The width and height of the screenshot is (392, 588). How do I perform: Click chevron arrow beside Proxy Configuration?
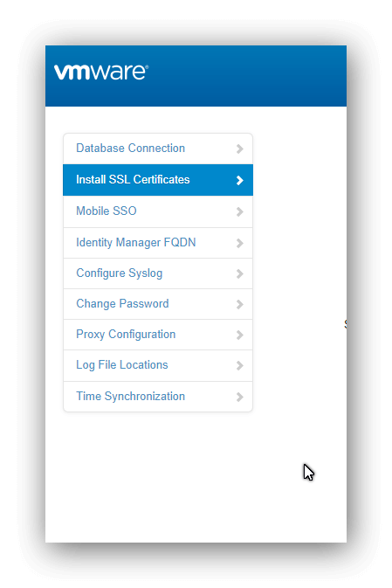(240, 336)
